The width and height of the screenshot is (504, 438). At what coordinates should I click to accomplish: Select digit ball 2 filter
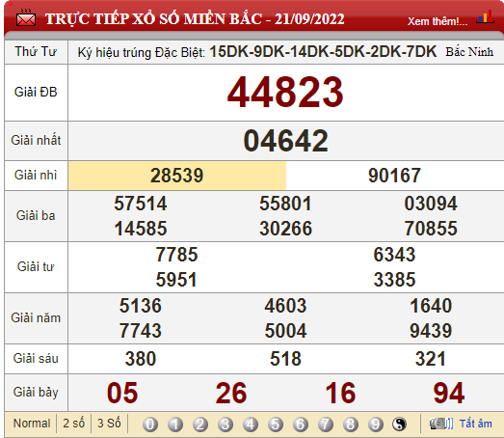200,424
